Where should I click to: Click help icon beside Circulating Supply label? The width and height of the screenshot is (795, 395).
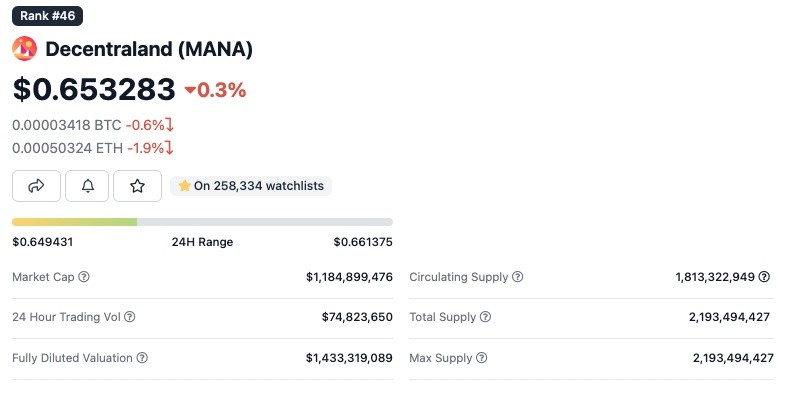[x=518, y=277]
